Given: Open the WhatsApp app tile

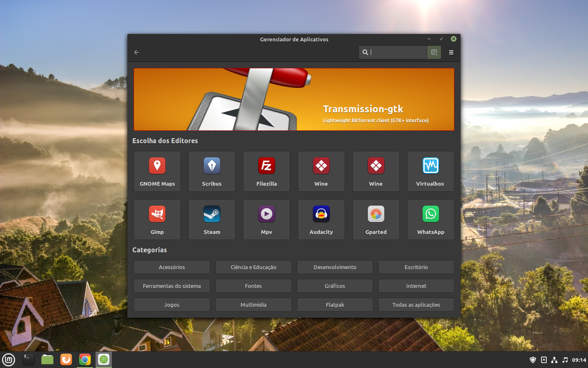Looking at the screenshot, I should coord(430,219).
